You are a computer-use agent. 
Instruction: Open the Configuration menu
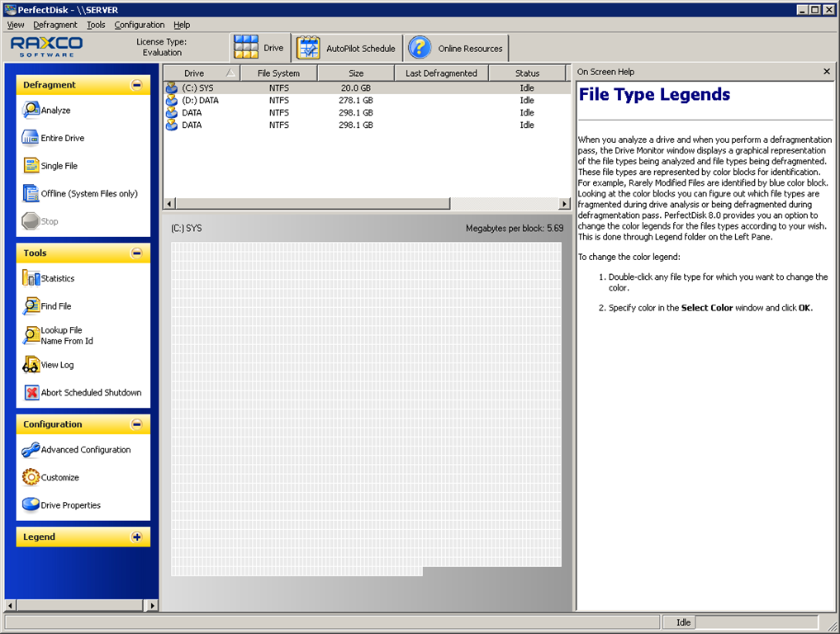tap(140, 25)
